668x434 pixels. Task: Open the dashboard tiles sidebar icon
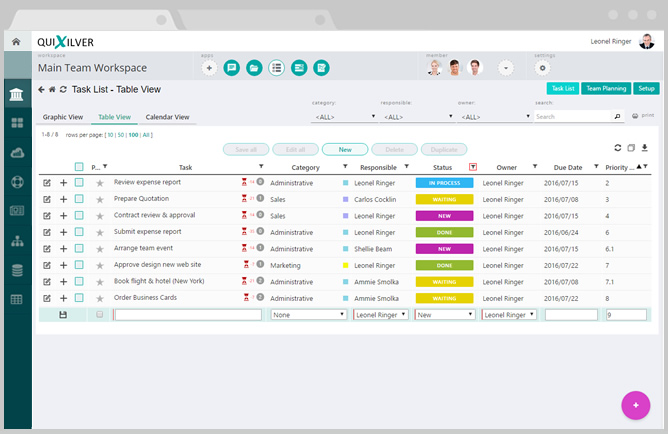click(17, 123)
